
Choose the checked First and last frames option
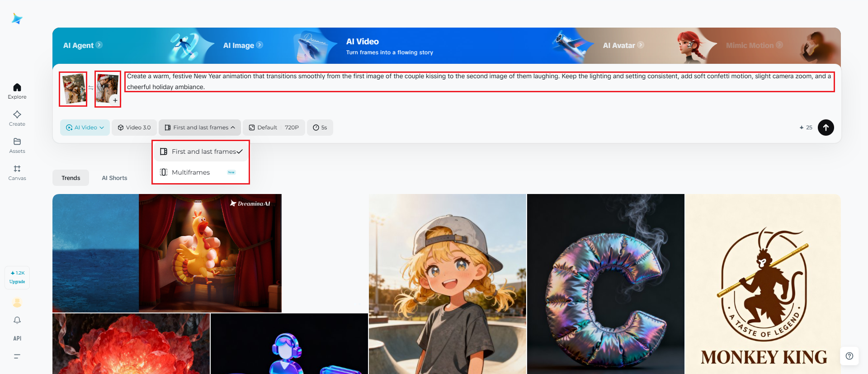[201, 151]
